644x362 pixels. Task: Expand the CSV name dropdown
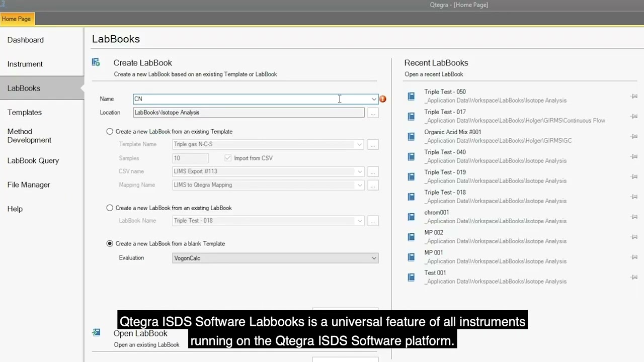click(x=359, y=171)
